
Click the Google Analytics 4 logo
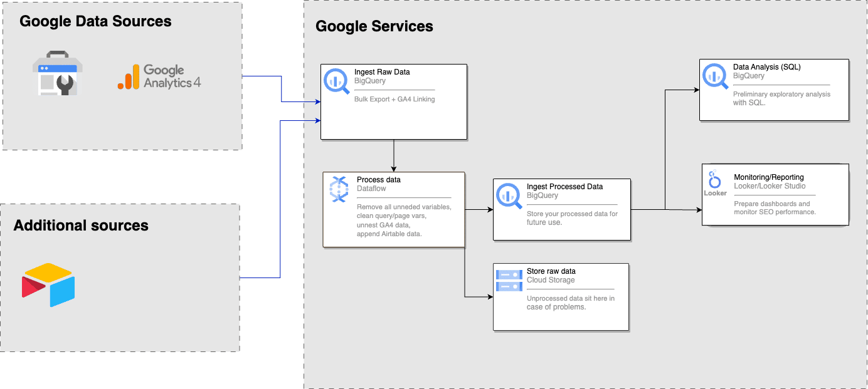(159, 76)
